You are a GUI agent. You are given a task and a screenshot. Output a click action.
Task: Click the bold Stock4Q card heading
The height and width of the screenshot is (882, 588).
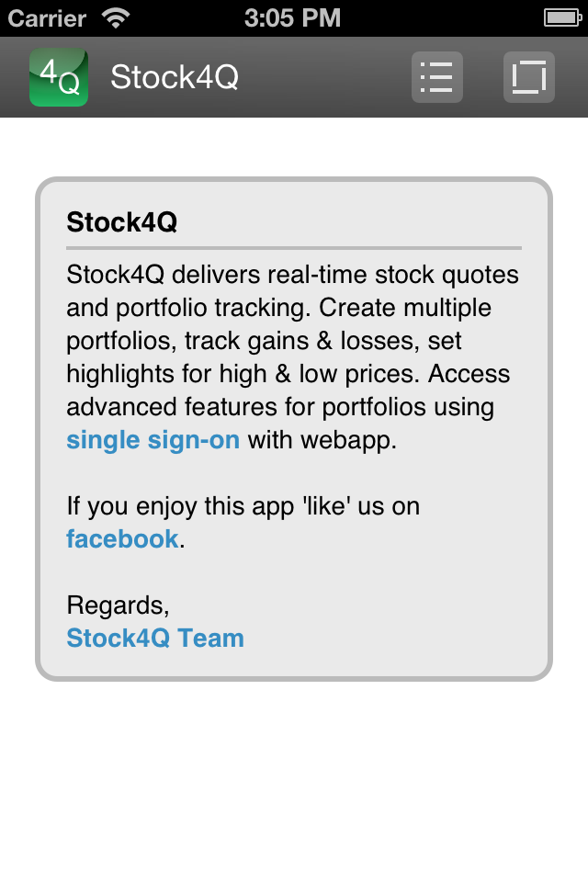122,221
